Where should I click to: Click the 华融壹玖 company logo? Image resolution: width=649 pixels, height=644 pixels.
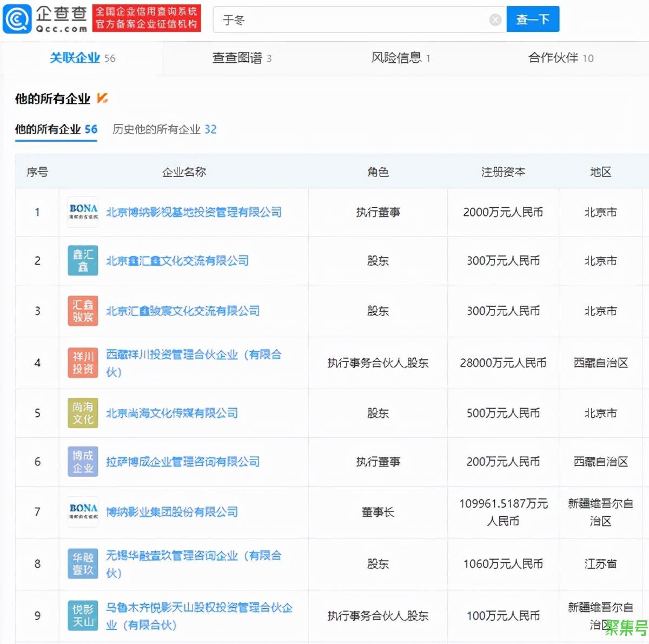83,563
